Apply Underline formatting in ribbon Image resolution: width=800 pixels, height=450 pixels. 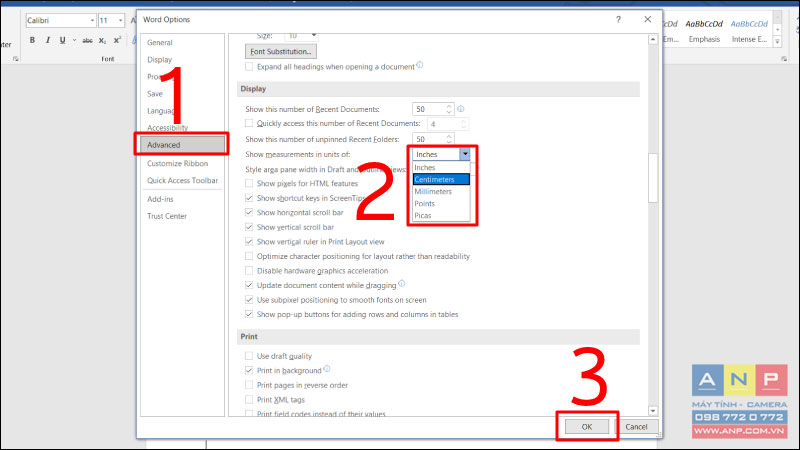[62, 40]
